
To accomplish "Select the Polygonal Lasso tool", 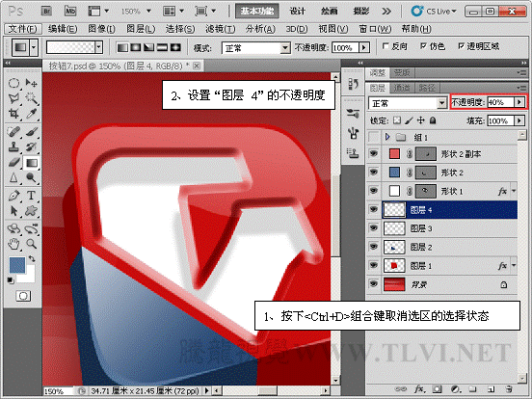I will click(x=13, y=98).
